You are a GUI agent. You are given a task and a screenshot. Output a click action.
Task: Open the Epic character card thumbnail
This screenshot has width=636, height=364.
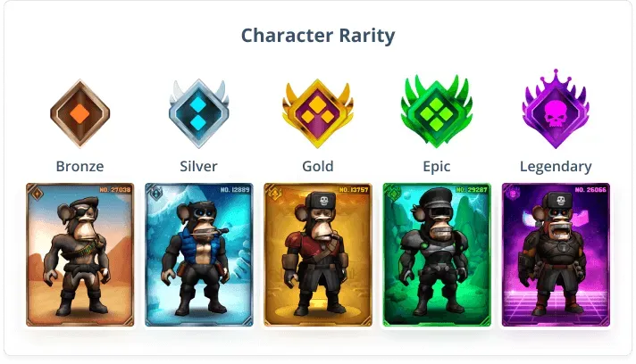pyautogui.click(x=437, y=254)
